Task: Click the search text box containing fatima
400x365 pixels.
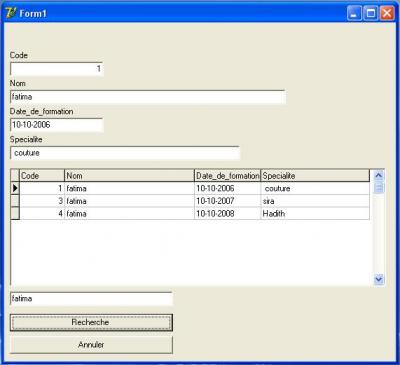Action: pos(91,299)
